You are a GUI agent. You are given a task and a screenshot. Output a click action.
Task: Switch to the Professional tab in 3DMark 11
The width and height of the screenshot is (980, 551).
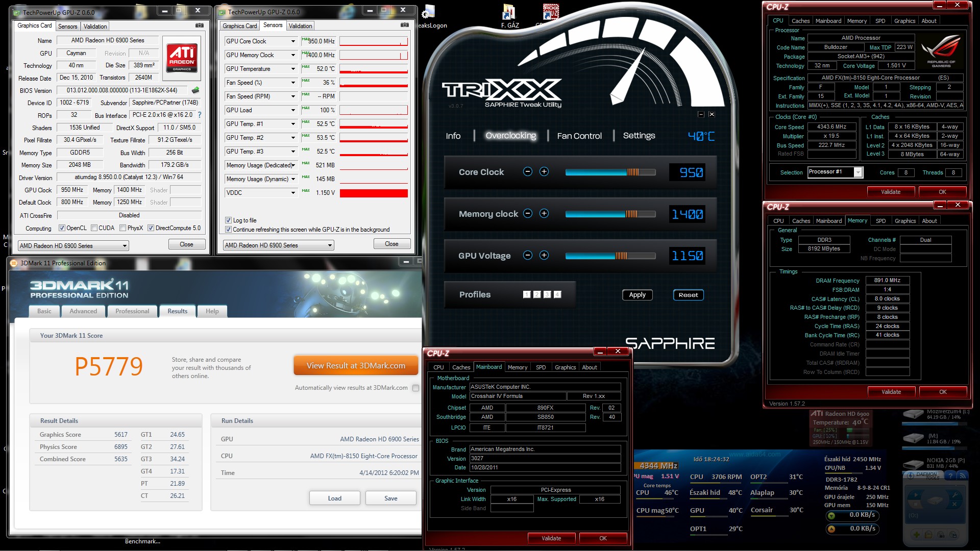point(132,311)
